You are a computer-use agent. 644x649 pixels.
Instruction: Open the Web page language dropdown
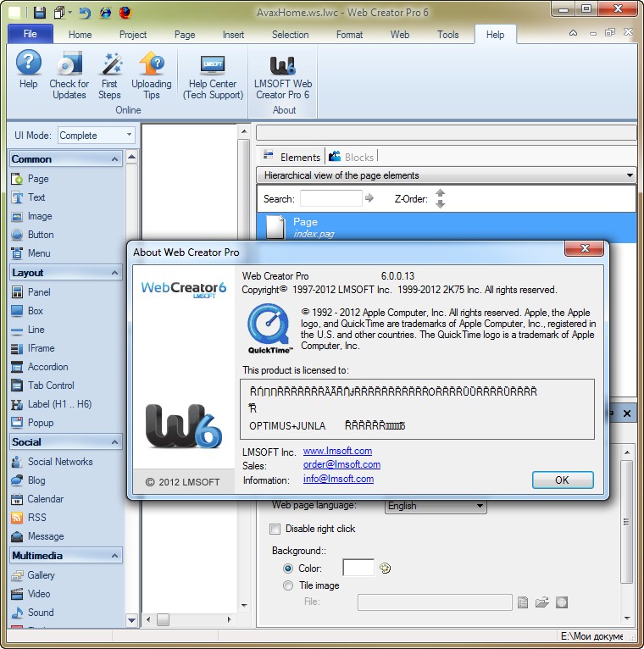(x=436, y=505)
